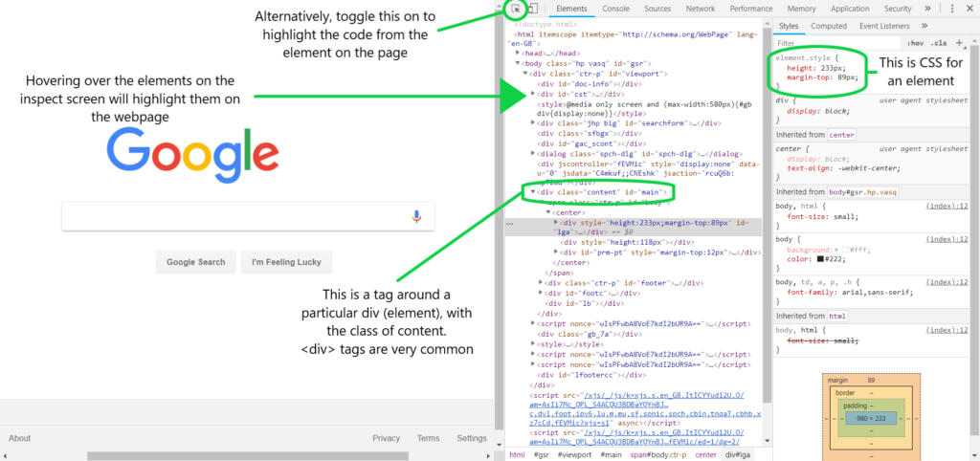
Task: Click the #222 color swatch
Action: point(820,258)
